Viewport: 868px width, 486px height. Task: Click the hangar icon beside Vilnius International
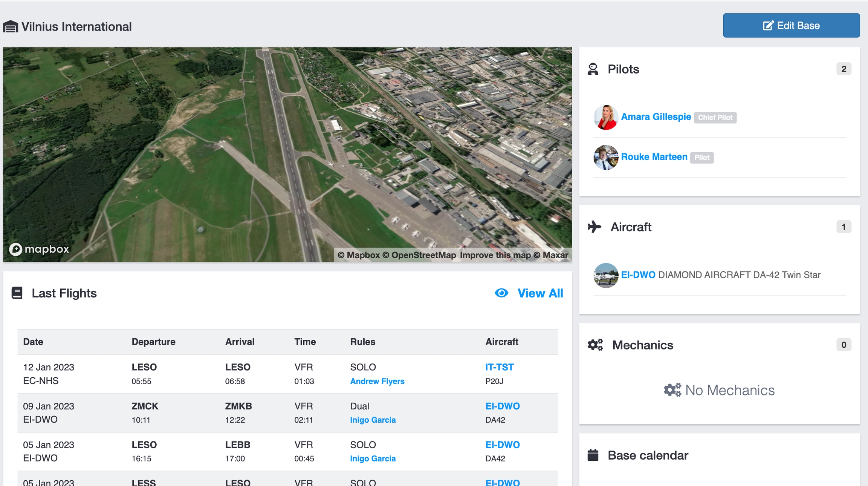pos(11,27)
